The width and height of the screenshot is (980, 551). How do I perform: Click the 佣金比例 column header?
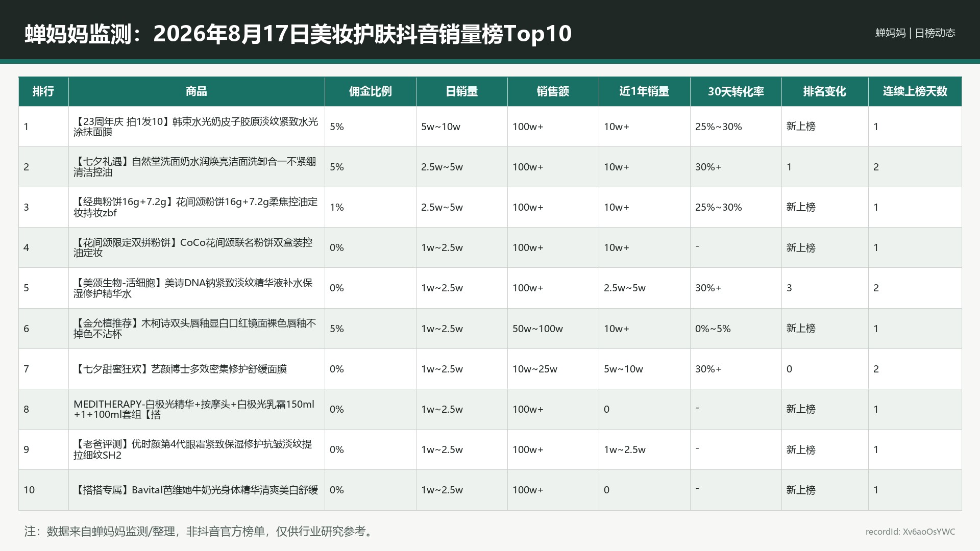(x=371, y=91)
